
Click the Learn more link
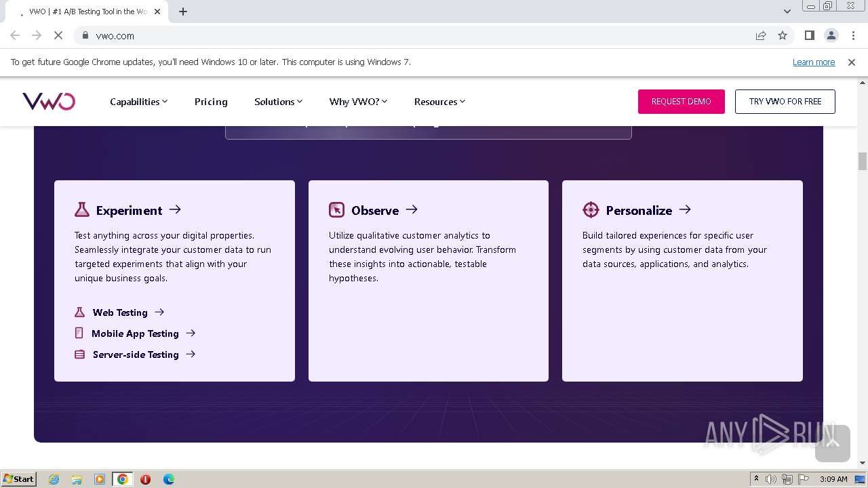(814, 62)
